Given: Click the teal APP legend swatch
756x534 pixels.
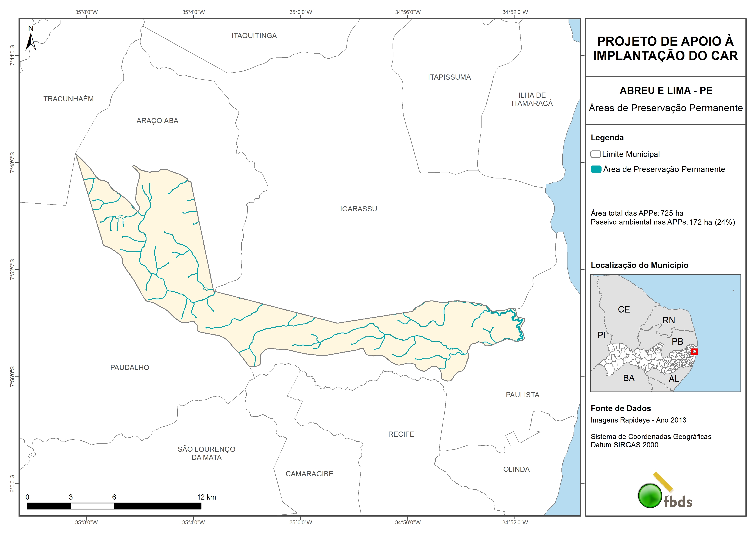Looking at the screenshot, I should pyautogui.click(x=596, y=169).
